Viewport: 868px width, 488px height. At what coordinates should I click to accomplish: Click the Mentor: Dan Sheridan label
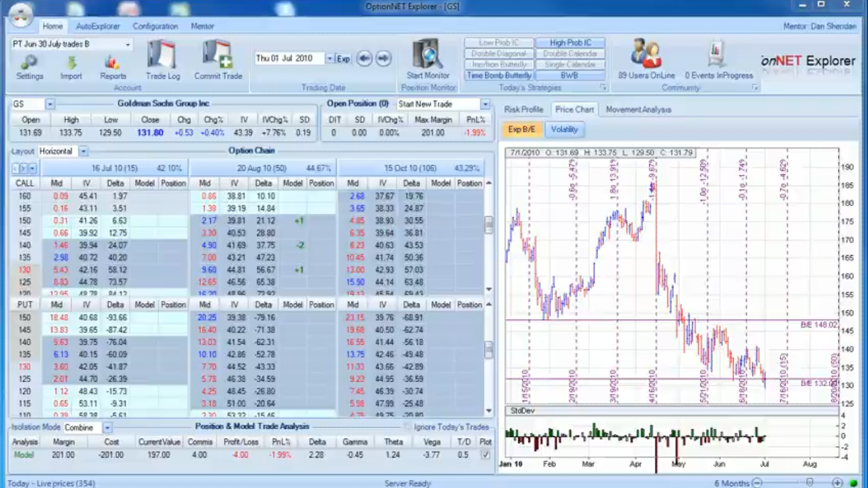point(820,26)
